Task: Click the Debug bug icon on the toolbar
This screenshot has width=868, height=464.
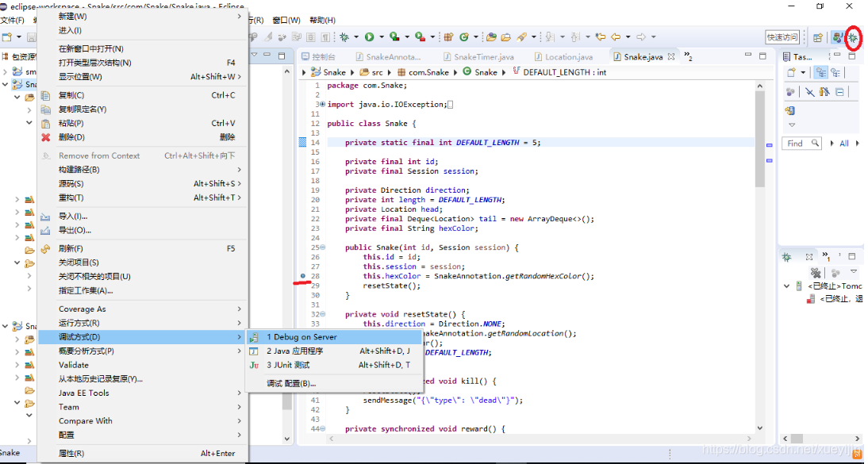Action: click(344, 36)
